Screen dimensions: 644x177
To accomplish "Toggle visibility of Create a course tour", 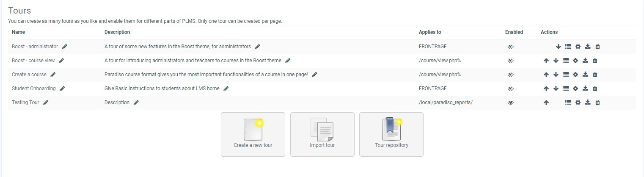I will [x=510, y=75].
